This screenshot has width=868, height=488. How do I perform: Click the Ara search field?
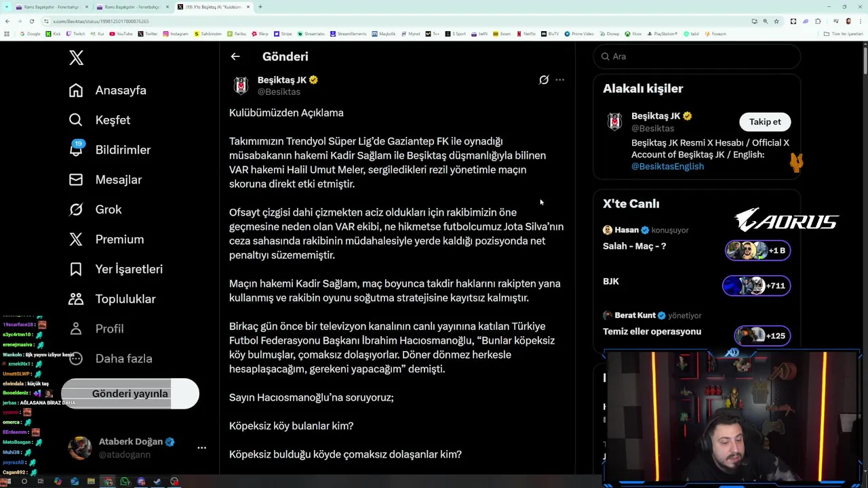point(696,56)
